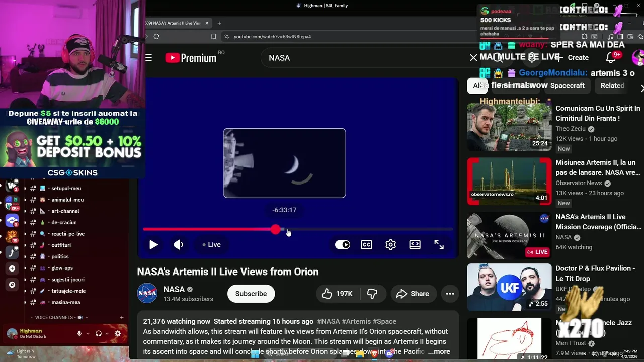
Task: Play the NASA Artemis II video
Action: pyautogui.click(x=153, y=245)
